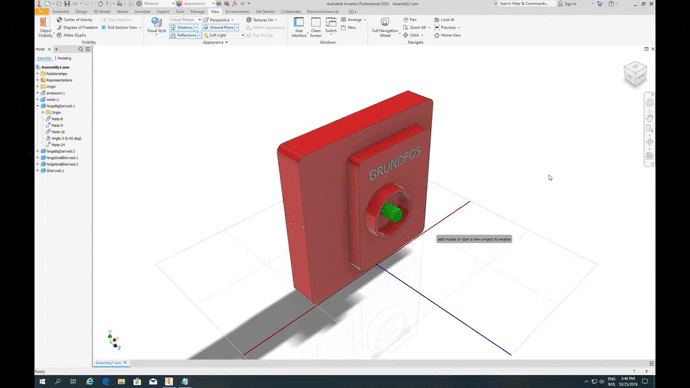
Task: Switch to the Assemble ribbon tab
Action: (x=61, y=11)
